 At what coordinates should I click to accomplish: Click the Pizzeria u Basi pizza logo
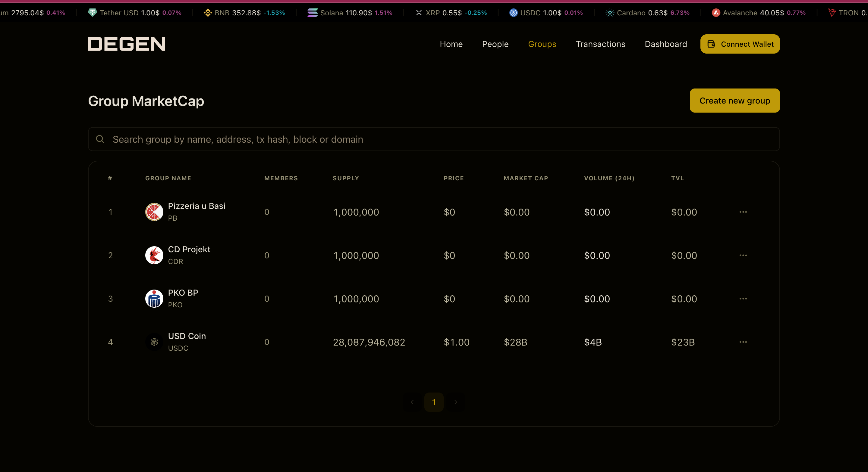pos(154,212)
